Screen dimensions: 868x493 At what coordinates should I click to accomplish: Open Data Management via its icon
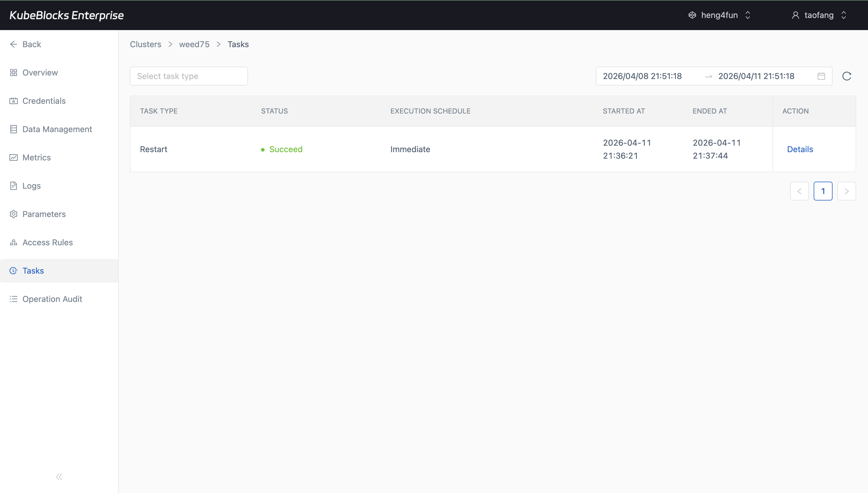coord(14,129)
